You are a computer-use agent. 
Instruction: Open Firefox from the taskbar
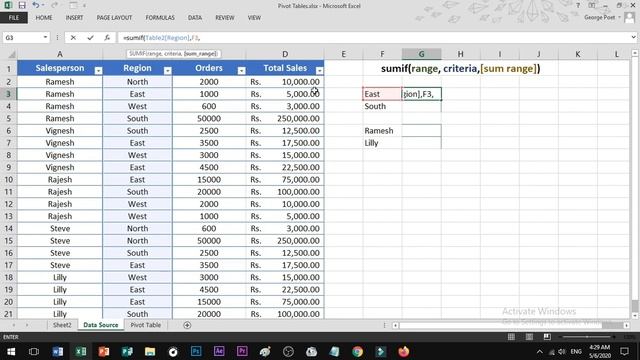(x=404, y=351)
